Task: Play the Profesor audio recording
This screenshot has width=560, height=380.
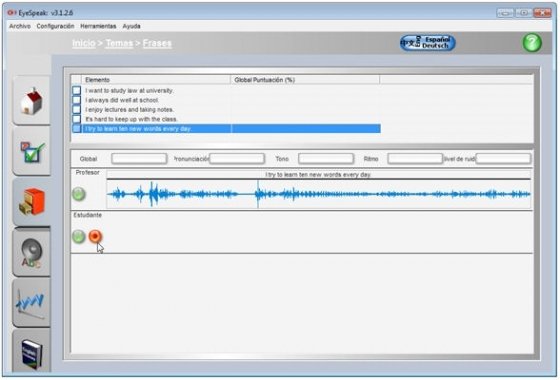Action: [79, 194]
